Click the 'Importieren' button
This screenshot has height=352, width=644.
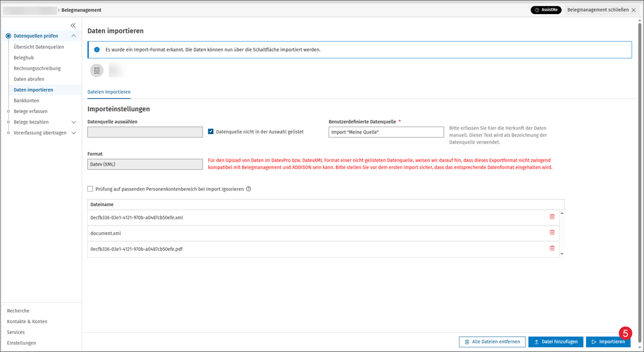pyautogui.click(x=608, y=341)
